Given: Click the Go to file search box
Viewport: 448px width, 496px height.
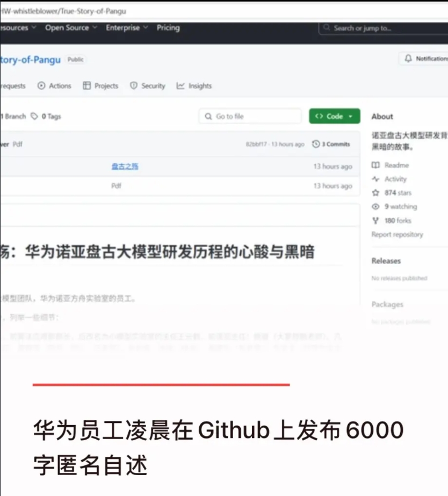Looking at the screenshot, I should coord(250,116).
